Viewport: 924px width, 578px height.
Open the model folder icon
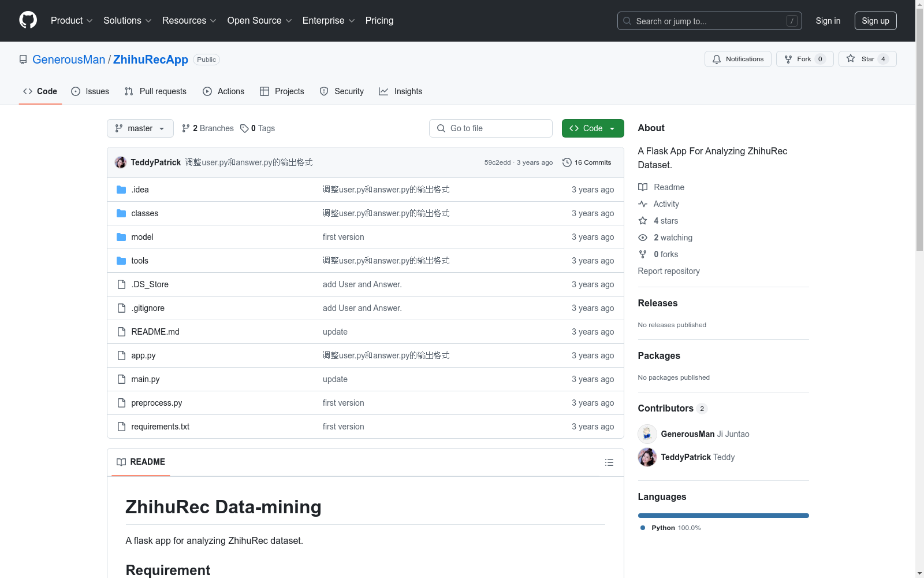click(x=121, y=237)
